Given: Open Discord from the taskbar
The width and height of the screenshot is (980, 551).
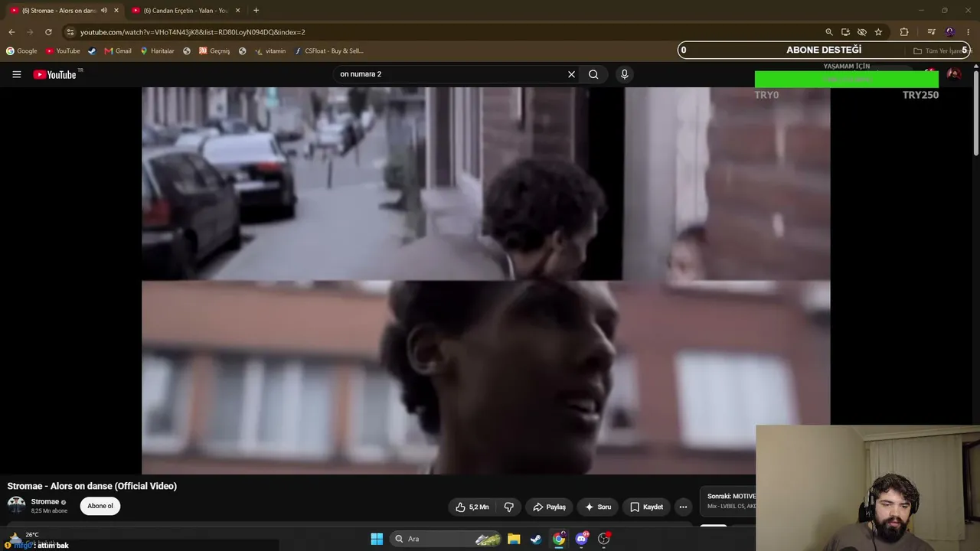Looking at the screenshot, I should pyautogui.click(x=581, y=539).
